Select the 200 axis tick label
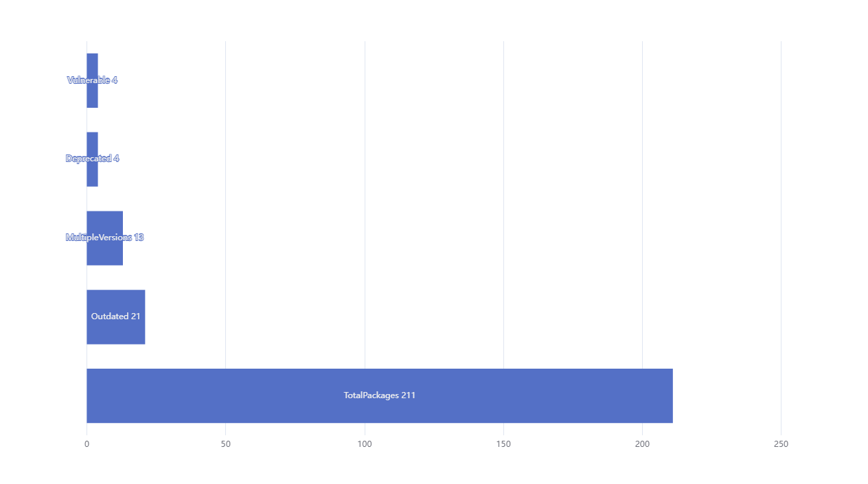 [642, 444]
